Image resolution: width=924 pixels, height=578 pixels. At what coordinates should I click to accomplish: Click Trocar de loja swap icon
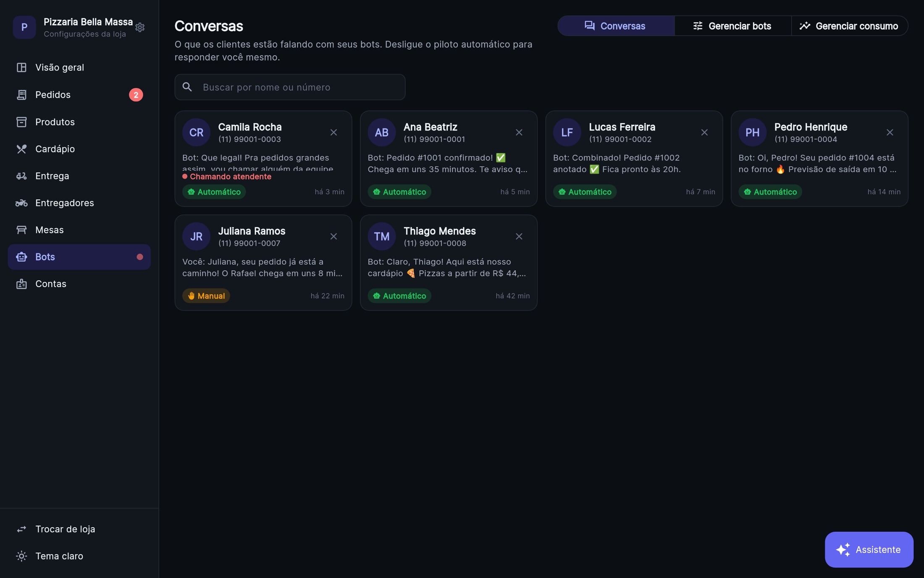[21, 529]
